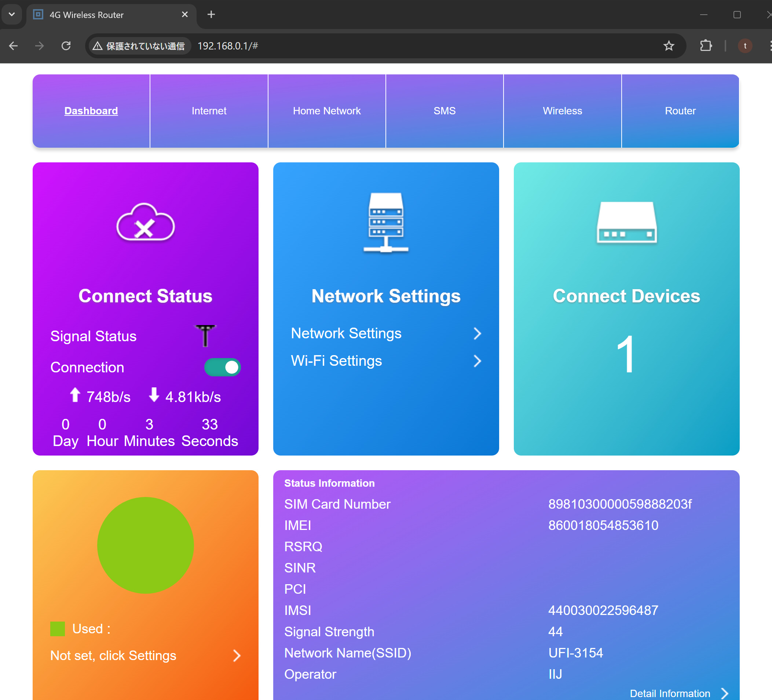
Task: Expand Wi-Fi Settings chevron arrow
Action: (477, 361)
